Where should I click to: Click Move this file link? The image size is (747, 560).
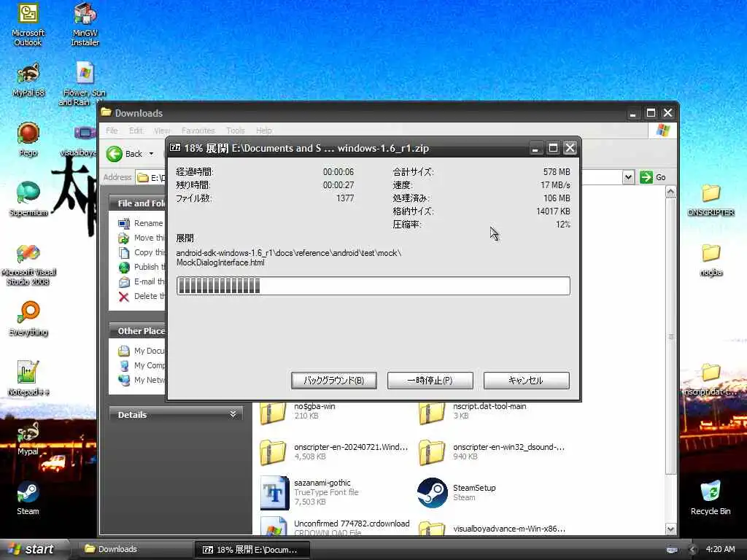point(149,238)
